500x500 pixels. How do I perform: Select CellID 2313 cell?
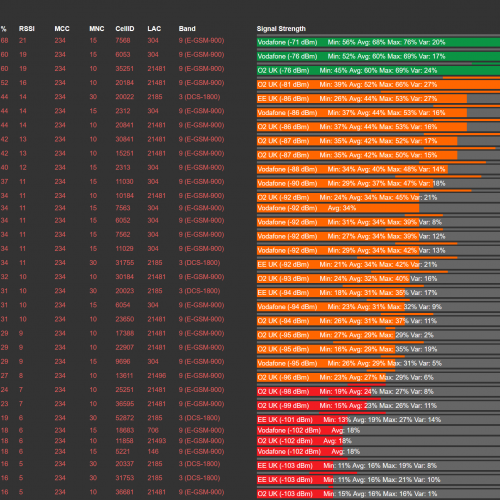point(123,168)
